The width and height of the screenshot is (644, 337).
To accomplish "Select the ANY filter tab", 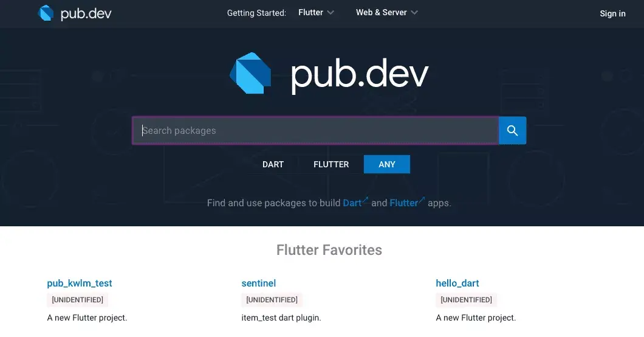I will click(387, 164).
